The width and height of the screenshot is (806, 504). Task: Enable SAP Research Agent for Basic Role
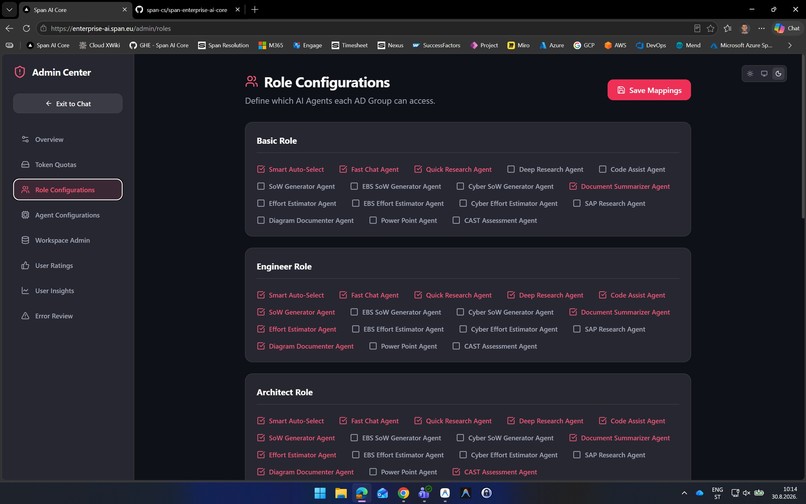[577, 203]
